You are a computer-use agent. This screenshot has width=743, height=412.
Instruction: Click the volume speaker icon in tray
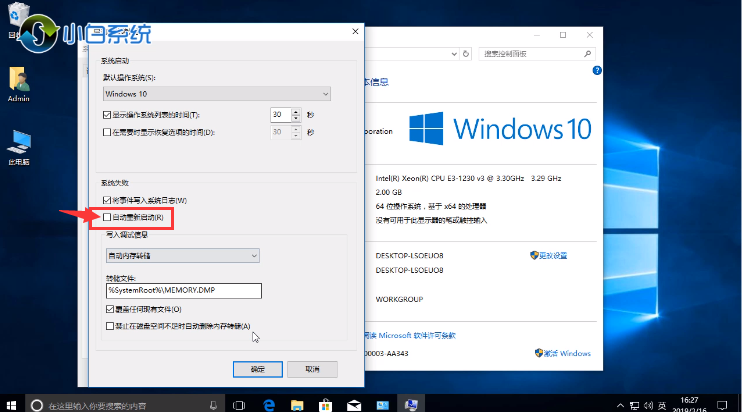[x=648, y=405]
